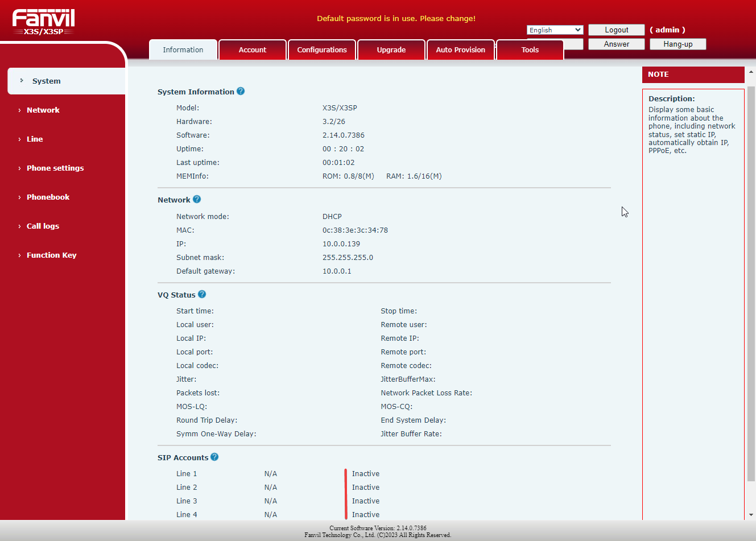Image resolution: width=756 pixels, height=541 pixels.
Task: Open the Phonebook sidebar menu
Action: point(48,197)
